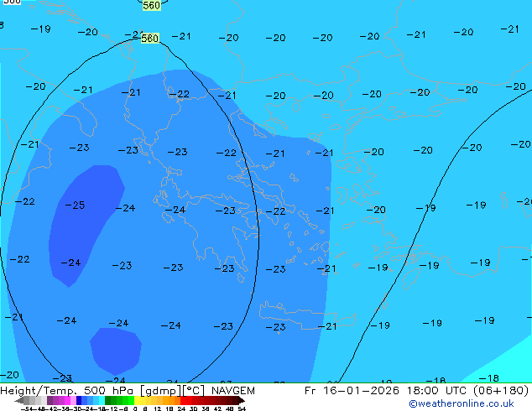
Task: Open the weatheronline.co.uk copyright link
Action: (x=462, y=403)
